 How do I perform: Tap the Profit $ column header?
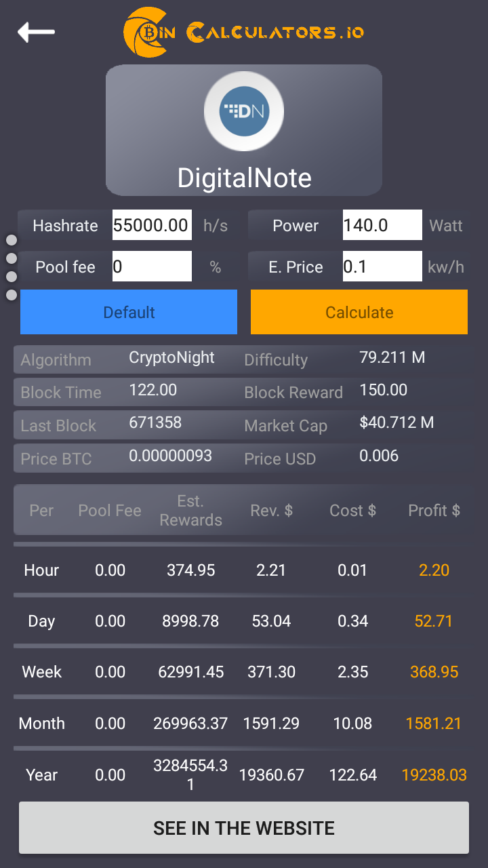(434, 511)
